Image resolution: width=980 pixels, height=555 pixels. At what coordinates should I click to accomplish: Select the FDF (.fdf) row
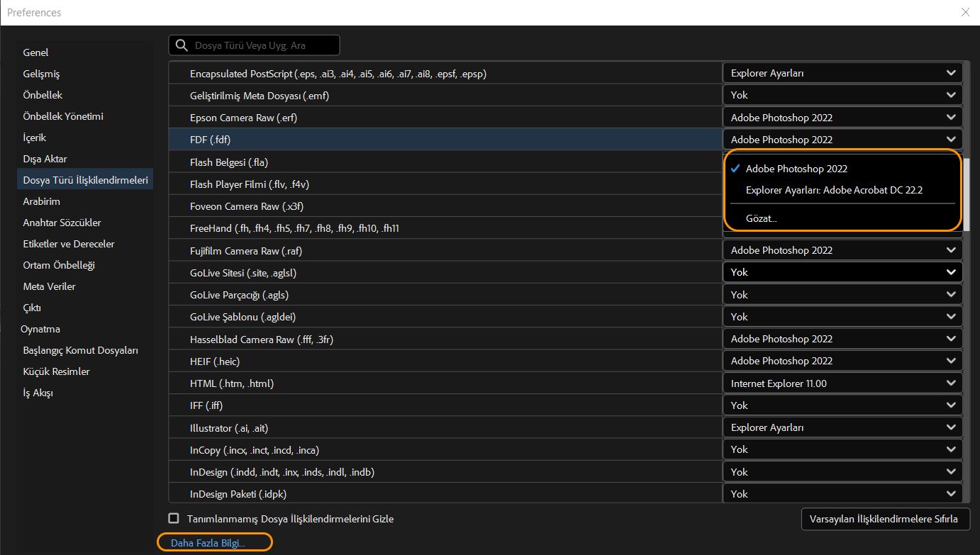coord(445,140)
